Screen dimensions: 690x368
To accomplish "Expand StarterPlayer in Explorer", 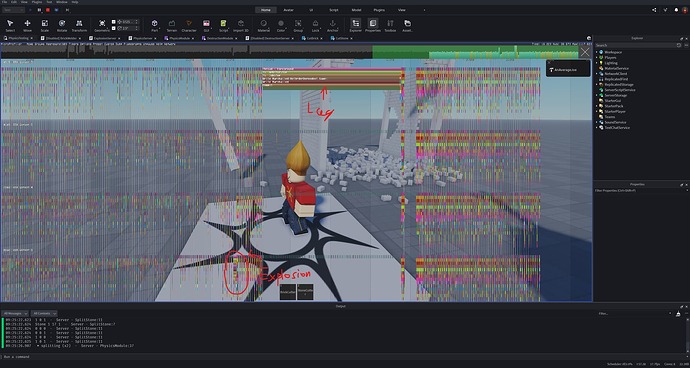I will (597, 111).
